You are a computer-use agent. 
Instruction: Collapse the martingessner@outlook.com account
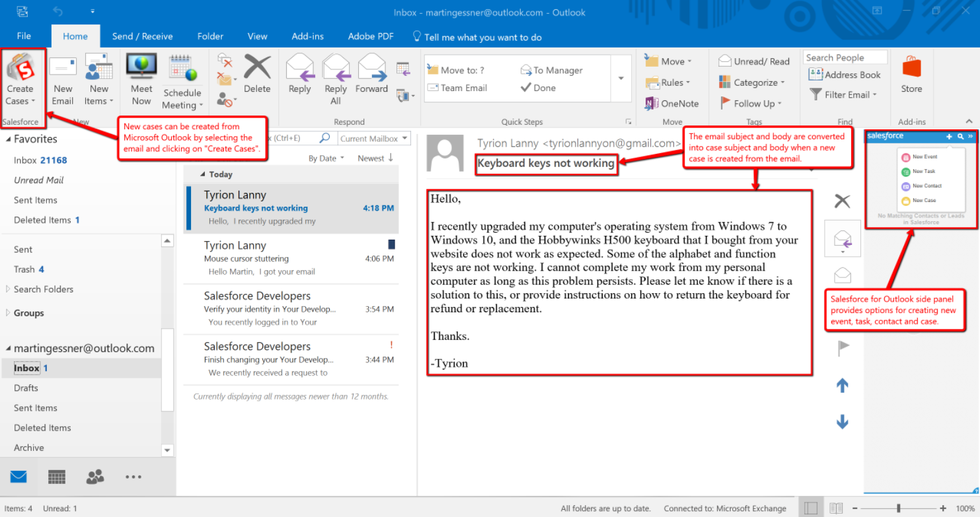tap(9, 349)
